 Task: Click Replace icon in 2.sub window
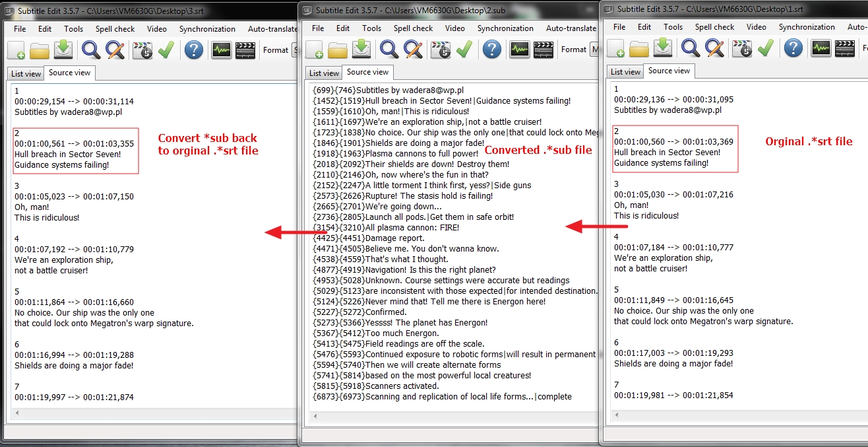[x=413, y=50]
